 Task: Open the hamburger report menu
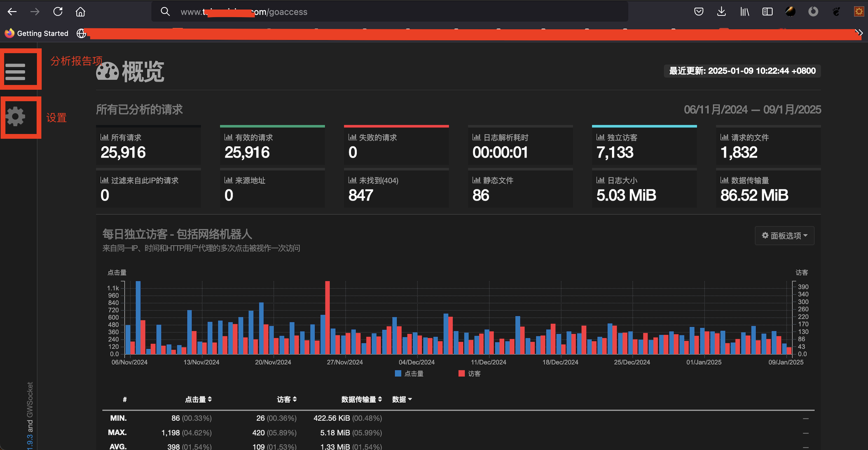tap(15, 72)
